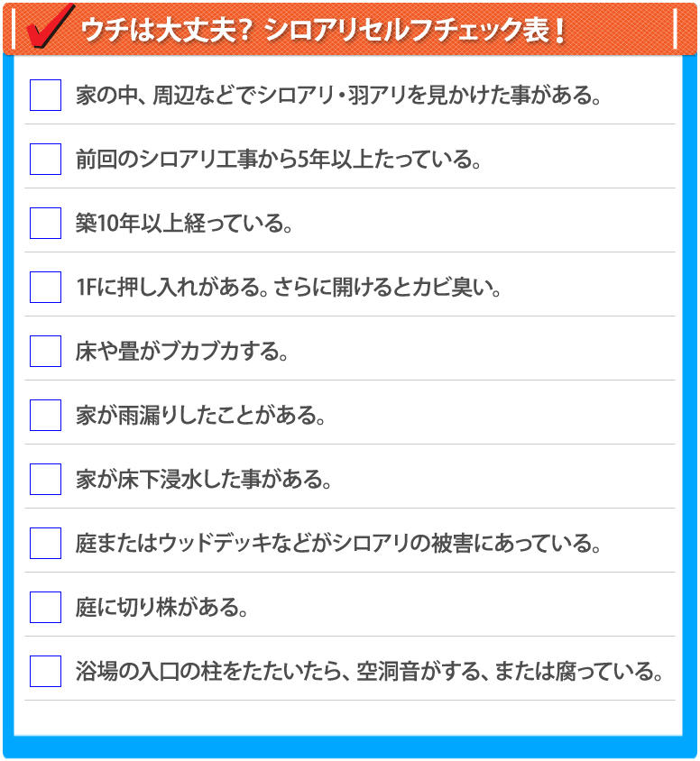This screenshot has width=700, height=761.
Task: Check the 浴場の入口の柱 checkbox
Action: (45, 671)
